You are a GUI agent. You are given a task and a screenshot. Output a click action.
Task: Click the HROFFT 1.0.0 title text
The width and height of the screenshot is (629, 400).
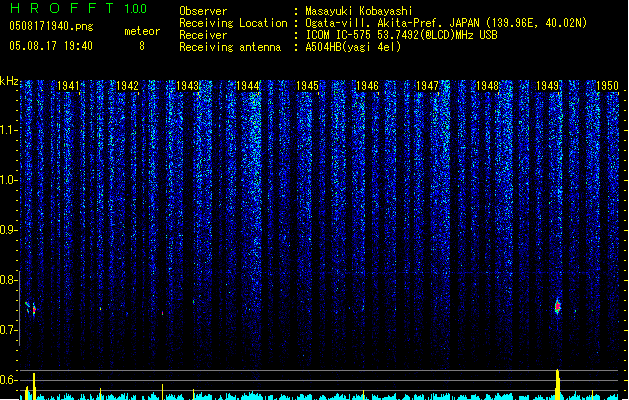[x=79, y=8]
